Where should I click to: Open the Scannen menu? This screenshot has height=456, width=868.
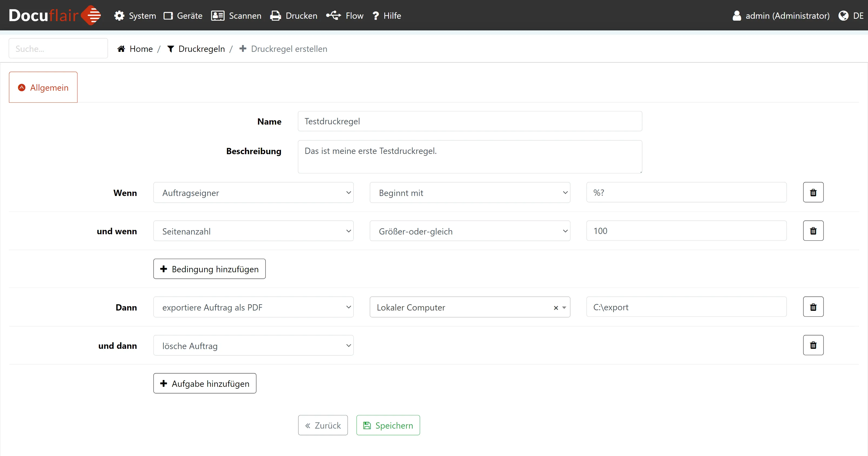236,15
